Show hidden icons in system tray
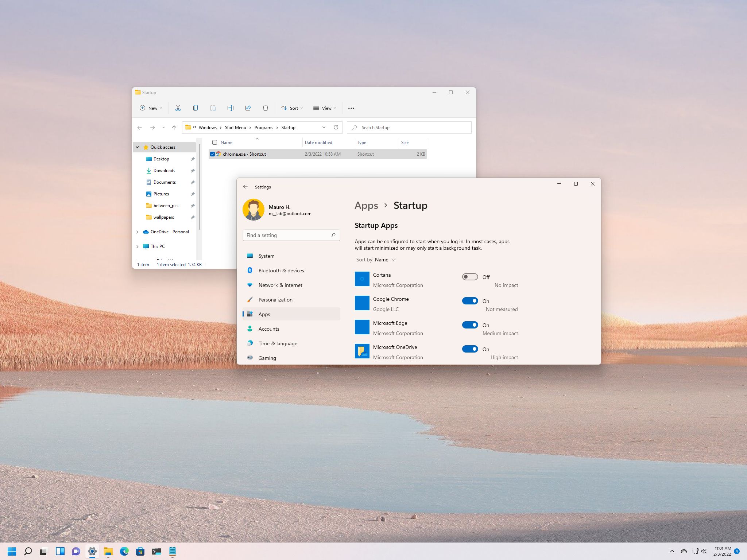 tap(672, 551)
